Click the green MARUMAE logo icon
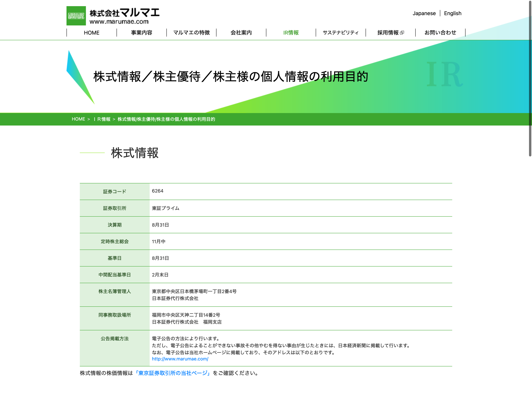The height and width of the screenshot is (399, 532). pyautogui.click(x=76, y=16)
